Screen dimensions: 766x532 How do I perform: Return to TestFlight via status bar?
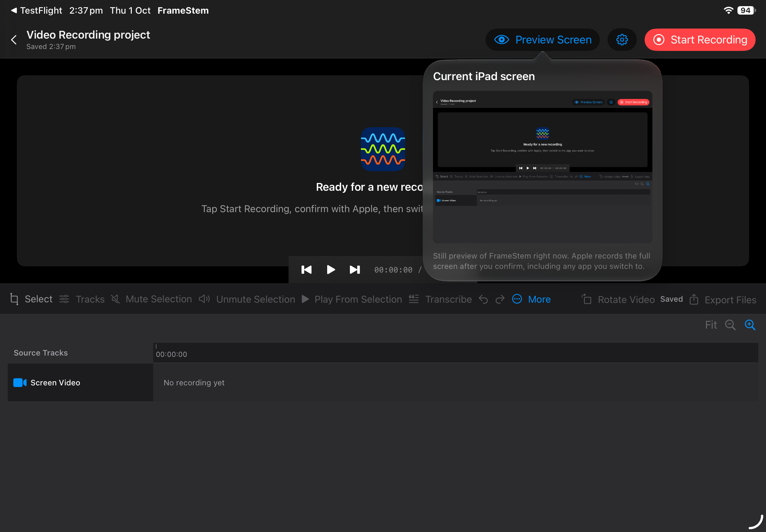pyautogui.click(x=37, y=10)
